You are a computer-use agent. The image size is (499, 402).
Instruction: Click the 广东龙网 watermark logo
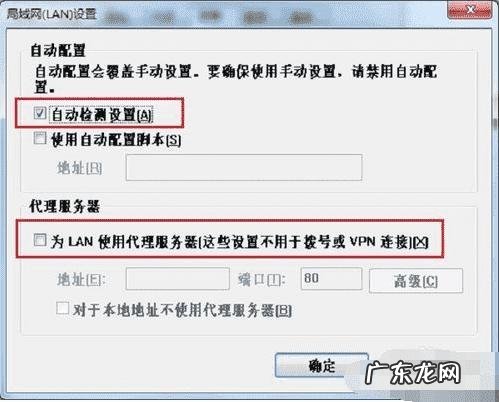pos(413,373)
